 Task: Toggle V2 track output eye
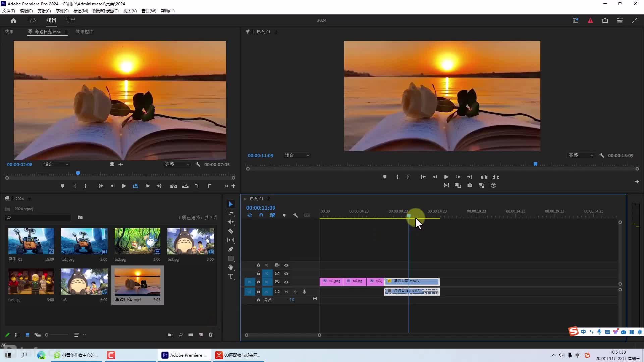[286, 274]
